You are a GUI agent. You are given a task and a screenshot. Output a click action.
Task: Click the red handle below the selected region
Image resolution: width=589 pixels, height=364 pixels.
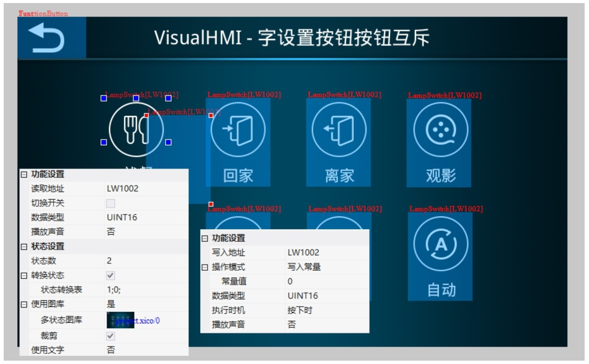211,204
